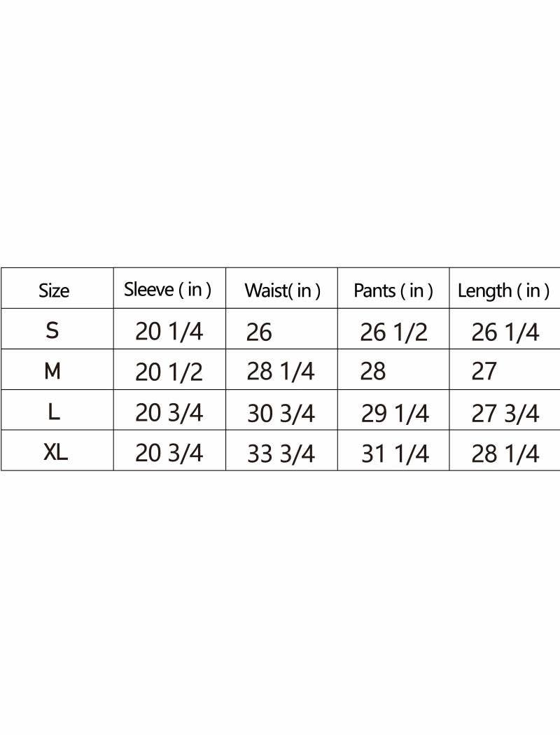Image resolution: width=560 pixels, height=735 pixels.
Task: Click the Size column header
Action: coord(54,290)
